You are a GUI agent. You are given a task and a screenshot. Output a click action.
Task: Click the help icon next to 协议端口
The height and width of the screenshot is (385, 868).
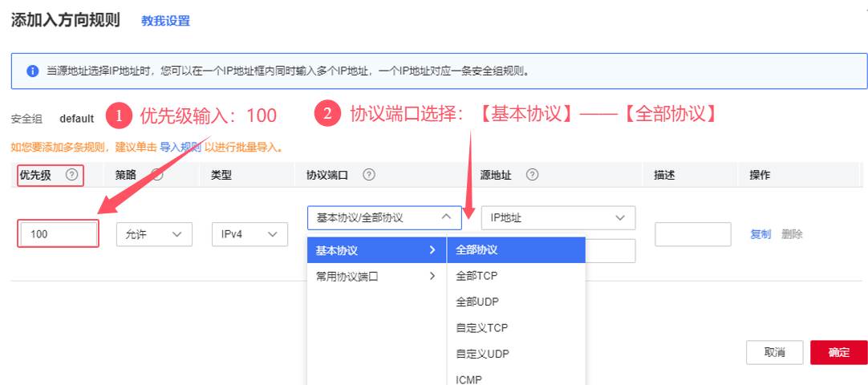(x=369, y=175)
